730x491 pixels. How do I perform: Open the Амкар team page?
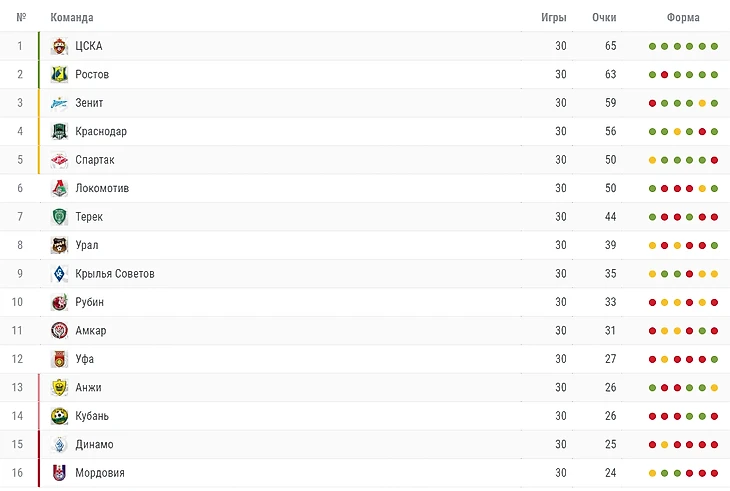tap(90, 331)
